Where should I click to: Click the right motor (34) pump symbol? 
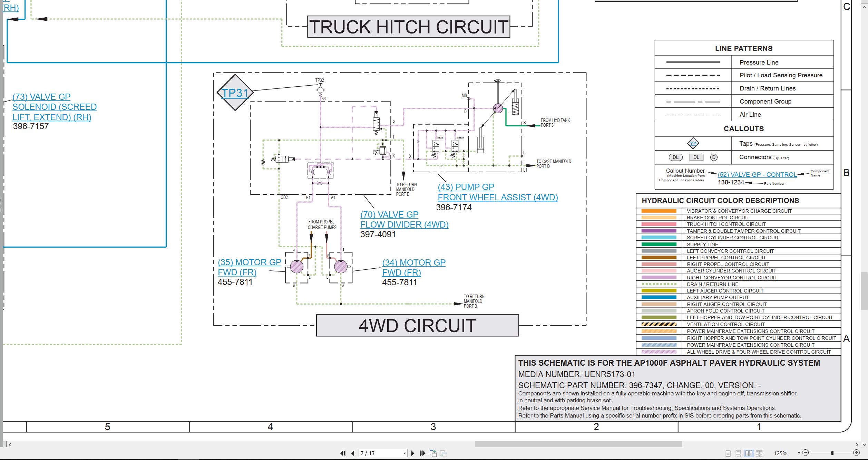click(x=341, y=267)
